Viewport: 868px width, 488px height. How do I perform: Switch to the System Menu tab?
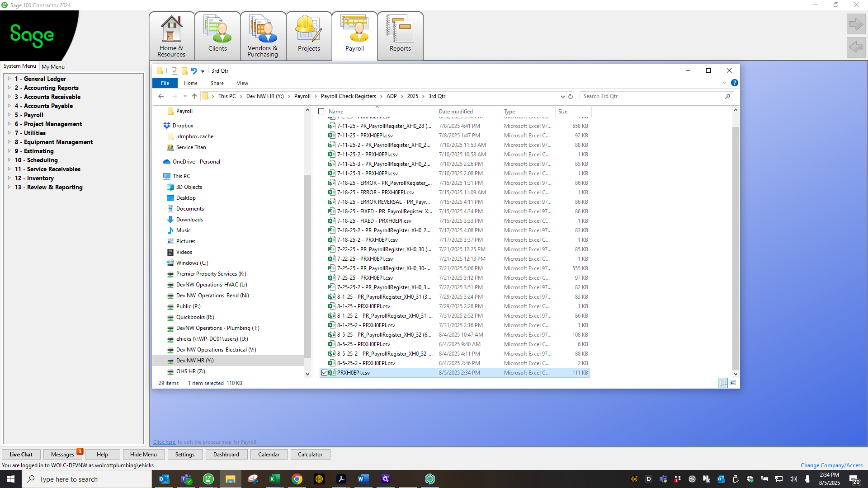click(20, 66)
